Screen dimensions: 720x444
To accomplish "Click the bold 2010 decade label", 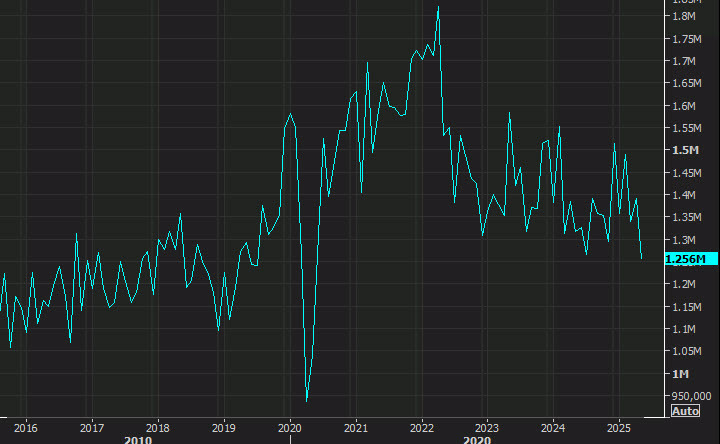I will (138, 439).
